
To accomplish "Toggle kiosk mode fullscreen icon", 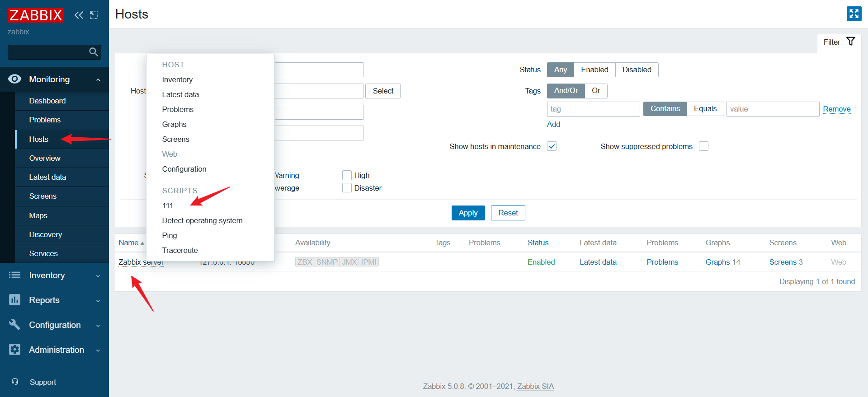I will click(854, 14).
